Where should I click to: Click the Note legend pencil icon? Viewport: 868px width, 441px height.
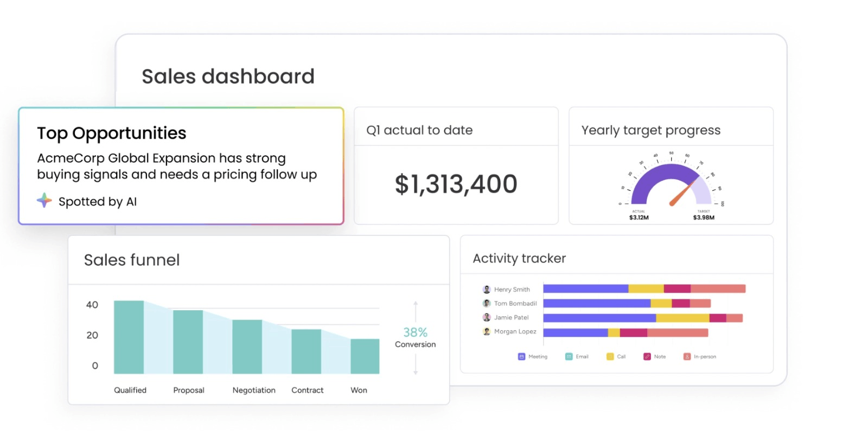click(647, 356)
